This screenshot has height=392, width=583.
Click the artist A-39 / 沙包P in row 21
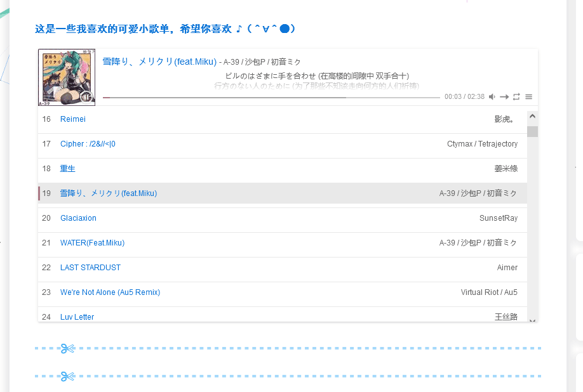point(478,243)
